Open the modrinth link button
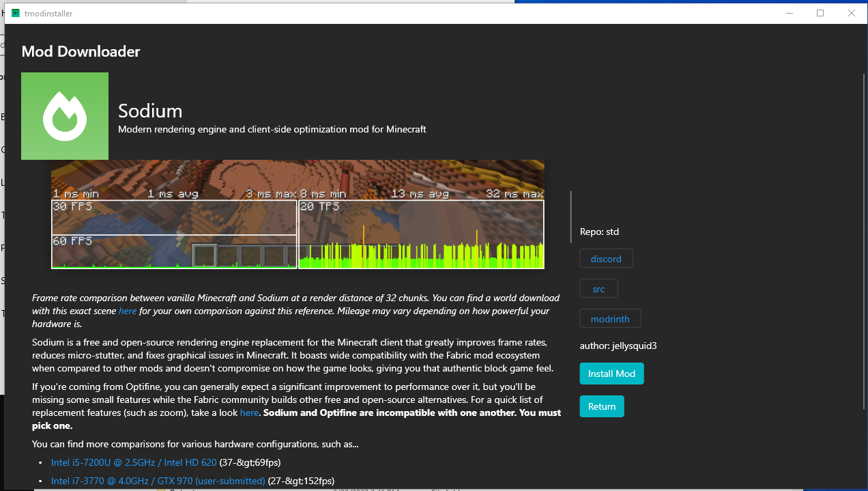 pos(610,319)
